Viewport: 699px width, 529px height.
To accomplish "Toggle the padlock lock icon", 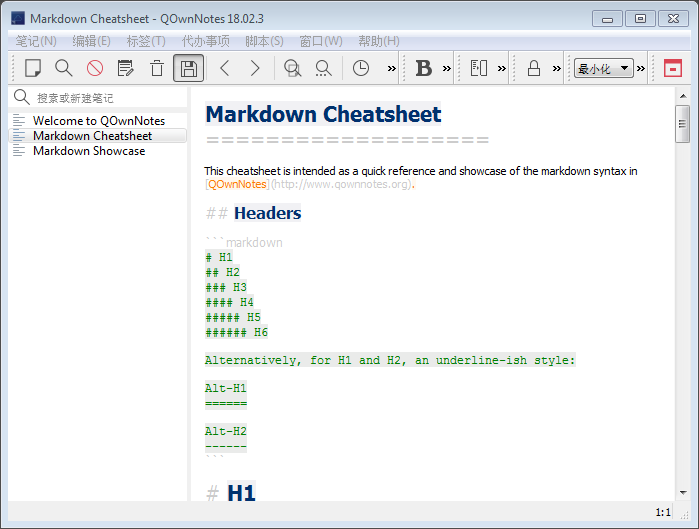I will (534, 68).
